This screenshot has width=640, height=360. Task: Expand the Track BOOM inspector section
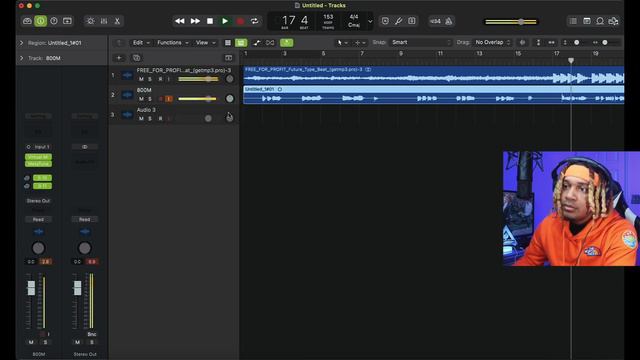pos(22,58)
